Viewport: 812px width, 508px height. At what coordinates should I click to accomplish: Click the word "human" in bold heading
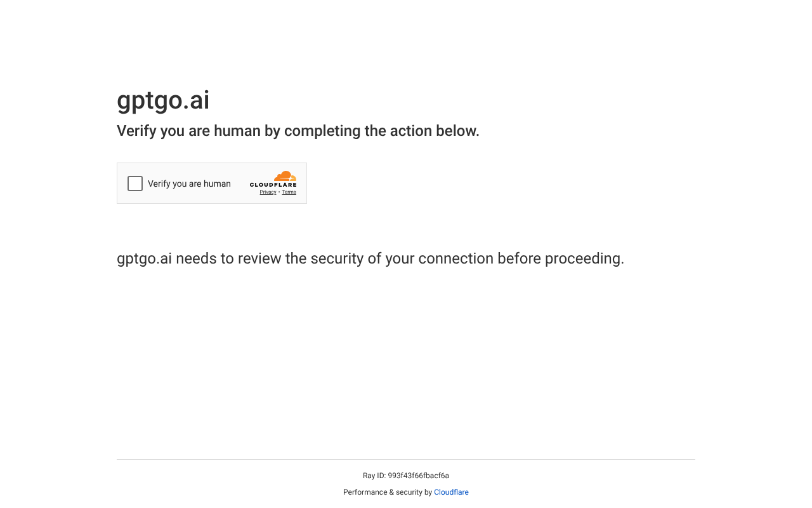(x=237, y=131)
